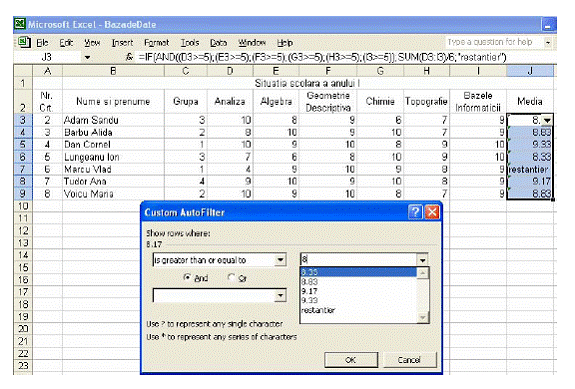
Task: Click the cell containing Voicu Maria
Action: pyautogui.click(x=113, y=194)
